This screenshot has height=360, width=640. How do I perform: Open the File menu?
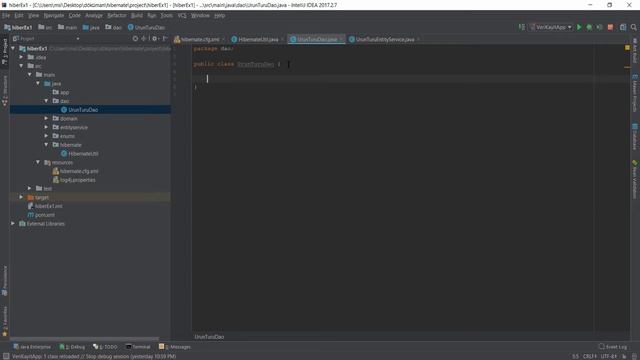coord(6,16)
